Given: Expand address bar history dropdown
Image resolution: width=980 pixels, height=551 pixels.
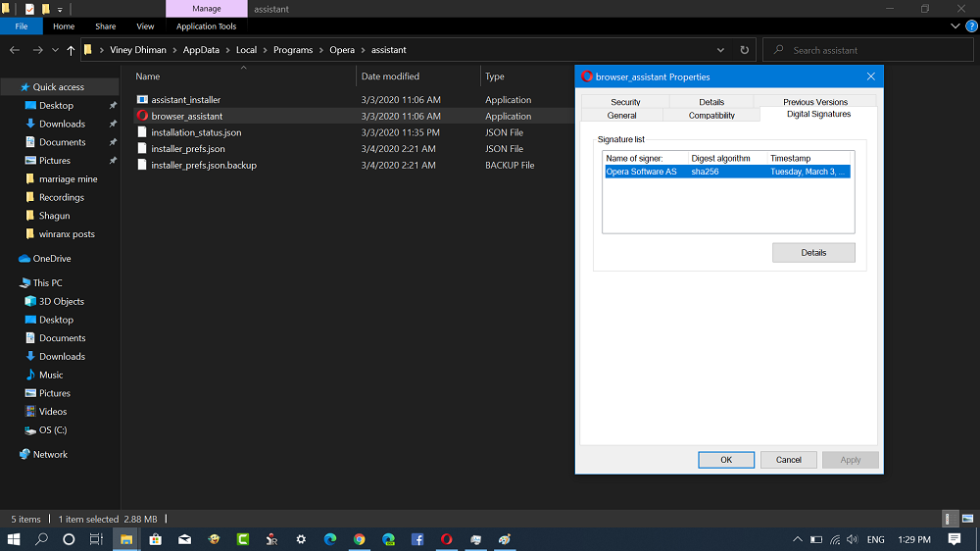Looking at the screenshot, I should (720, 50).
